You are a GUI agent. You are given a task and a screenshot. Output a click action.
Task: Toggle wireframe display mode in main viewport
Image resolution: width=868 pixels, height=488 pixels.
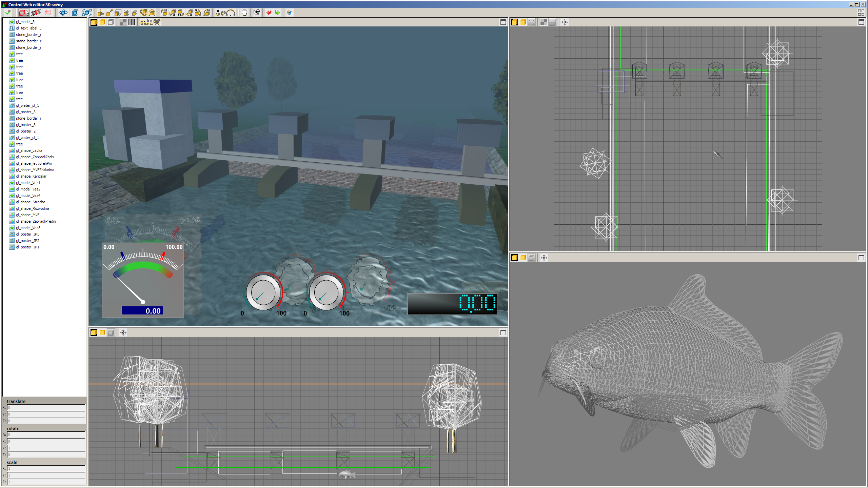pos(111,22)
